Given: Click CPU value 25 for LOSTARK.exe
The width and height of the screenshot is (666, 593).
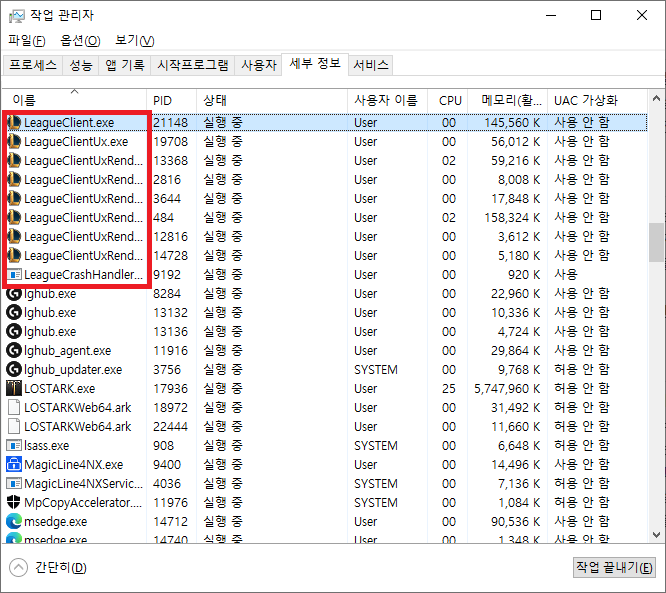Looking at the screenshot, I should pos(449,389).
